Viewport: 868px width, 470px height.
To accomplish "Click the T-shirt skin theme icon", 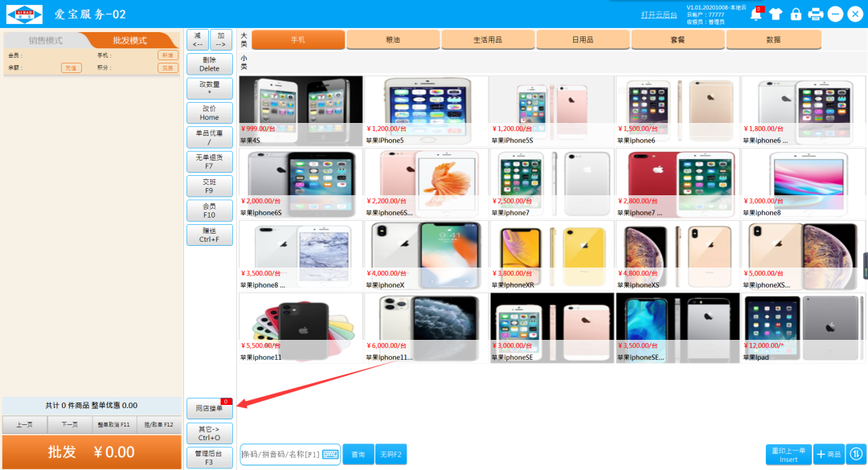I will (x=776, y=14).
